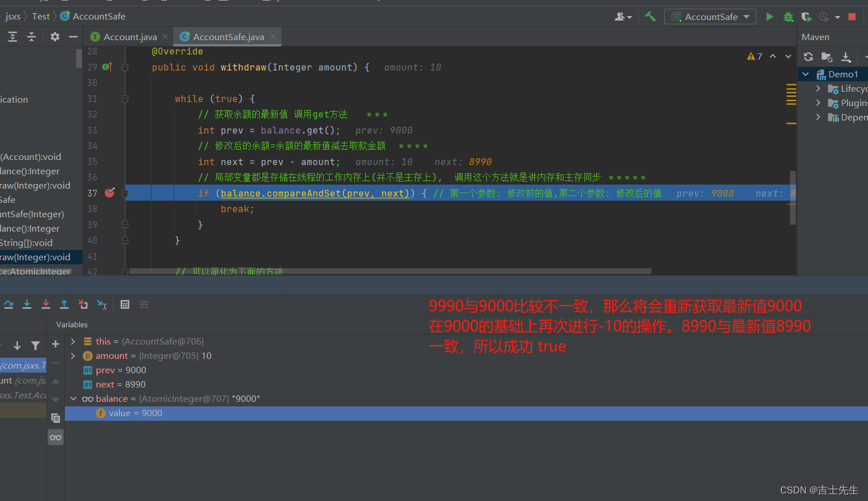The height and width of the screenshot is (501, 868).
Task: Click the Debug bug icon
Action: click(x=788, y=17)
